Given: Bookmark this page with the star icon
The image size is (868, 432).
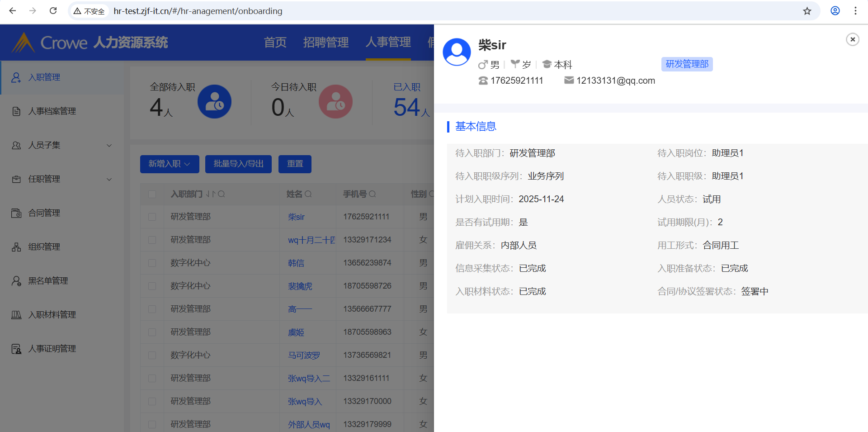Looking at the screenshot, I should 807,11.
